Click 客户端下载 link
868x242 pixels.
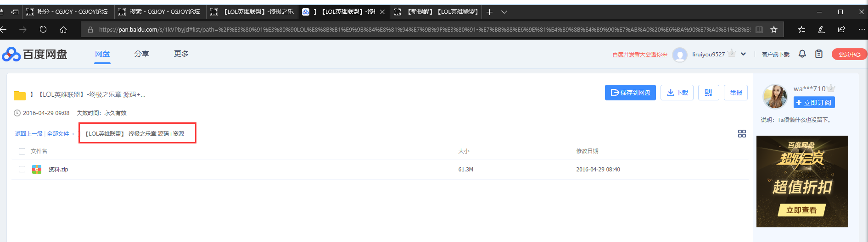click(x=776, y=55)
